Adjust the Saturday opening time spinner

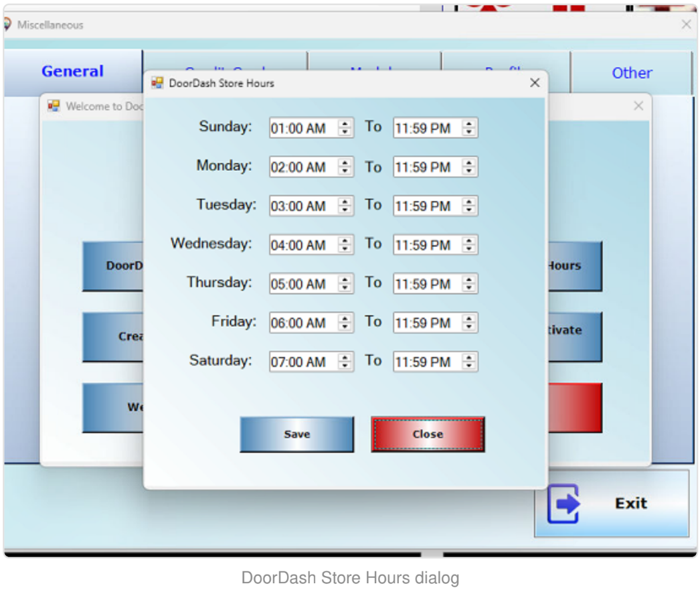point(345,362)
